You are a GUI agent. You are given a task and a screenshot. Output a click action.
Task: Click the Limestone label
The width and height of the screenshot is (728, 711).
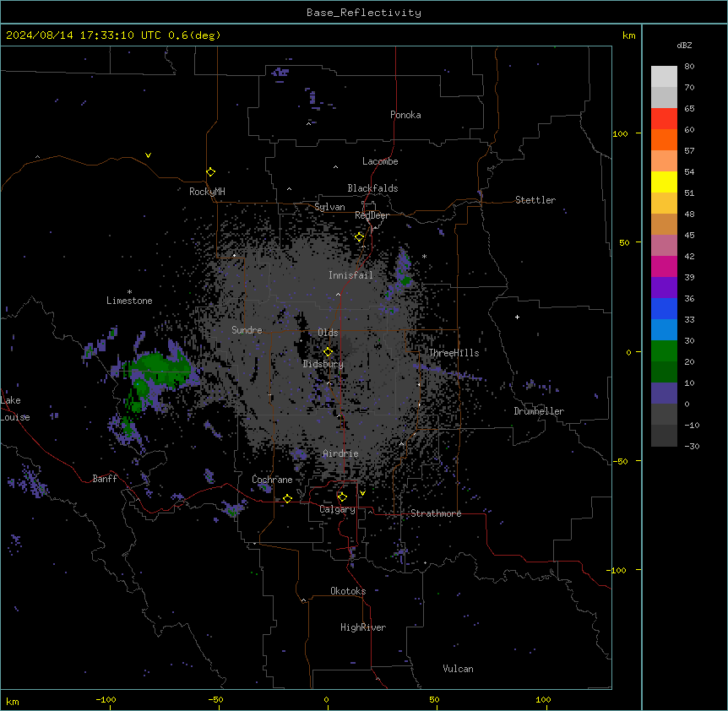129,301
